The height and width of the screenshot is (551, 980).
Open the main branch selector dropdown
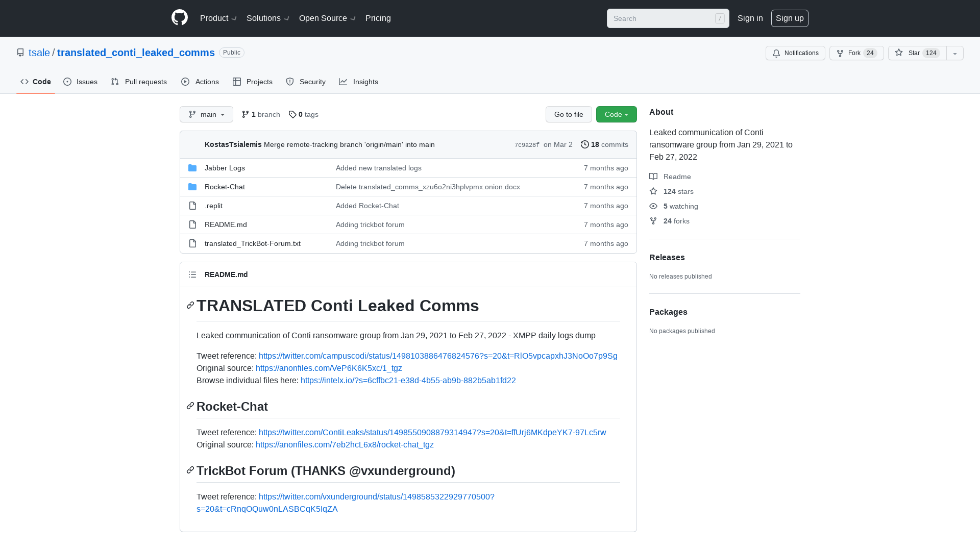point(206,114)
